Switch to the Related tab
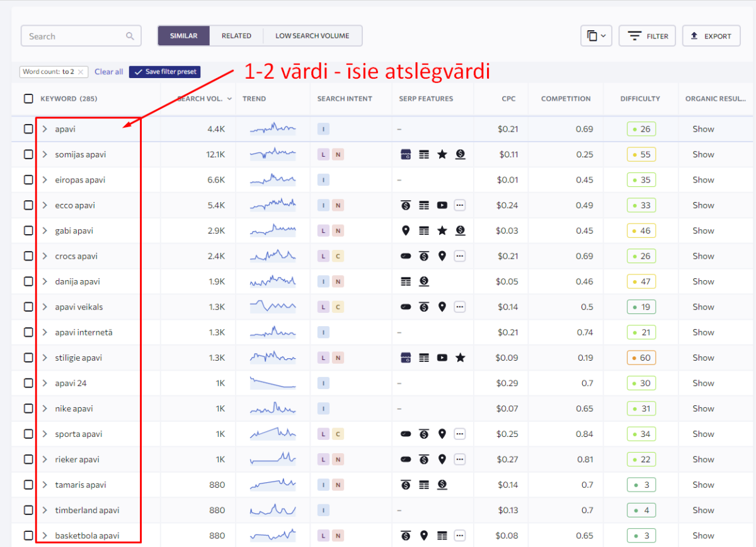The width and height of the screenshot is (756, 547). [x=236, y=36]
